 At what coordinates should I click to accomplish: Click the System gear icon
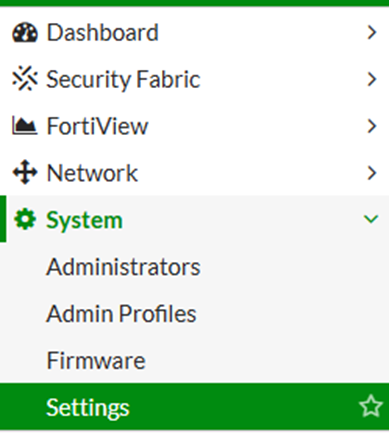point(25,219)
